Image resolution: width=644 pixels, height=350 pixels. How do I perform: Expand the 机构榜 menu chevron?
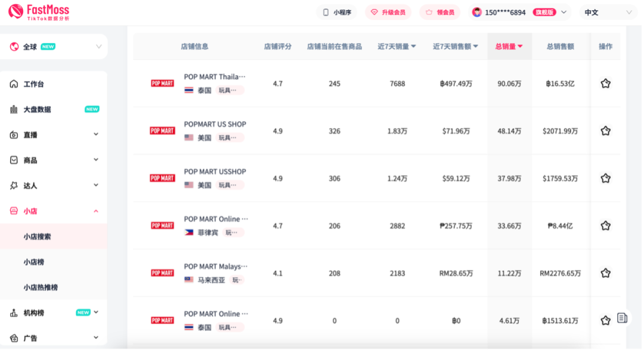(x=95, y=312)
